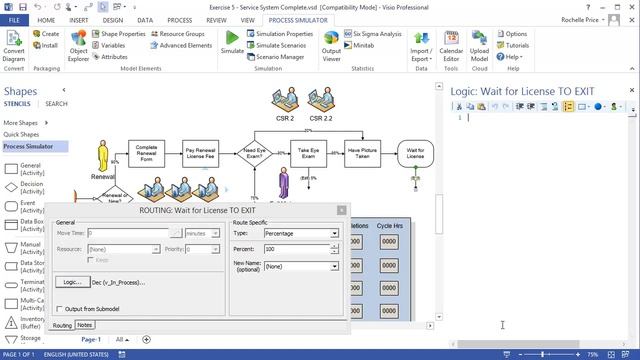Select the Process Simulator stencil

(35, 146)
